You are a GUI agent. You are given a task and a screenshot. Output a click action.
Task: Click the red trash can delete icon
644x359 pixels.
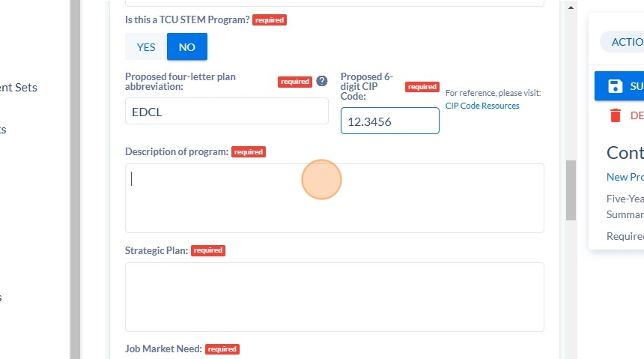pyautogui.click(x=615, y=115)
